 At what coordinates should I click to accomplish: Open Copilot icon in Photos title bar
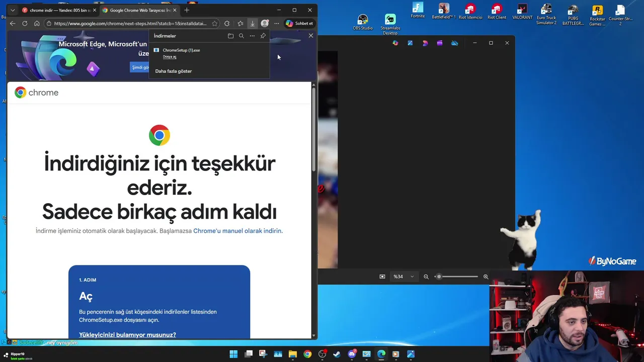395,43
